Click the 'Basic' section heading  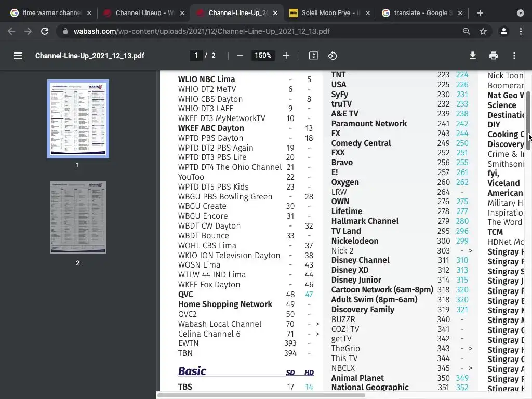[x=192, y=371]
